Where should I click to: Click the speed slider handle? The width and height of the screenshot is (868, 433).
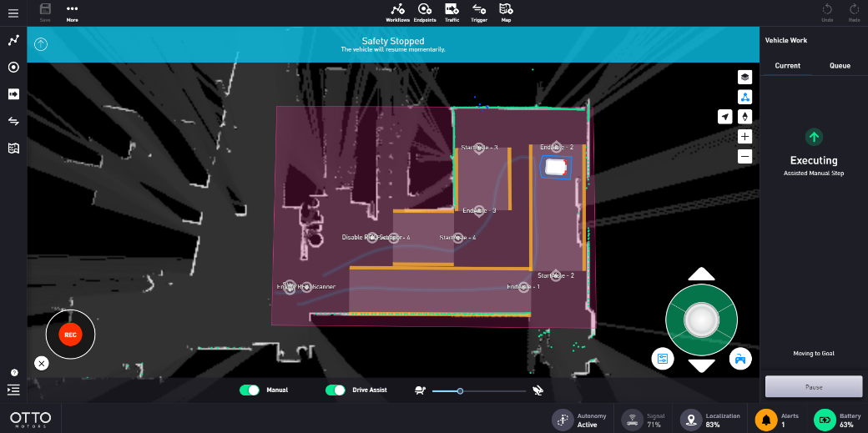(x=460, y=390)
